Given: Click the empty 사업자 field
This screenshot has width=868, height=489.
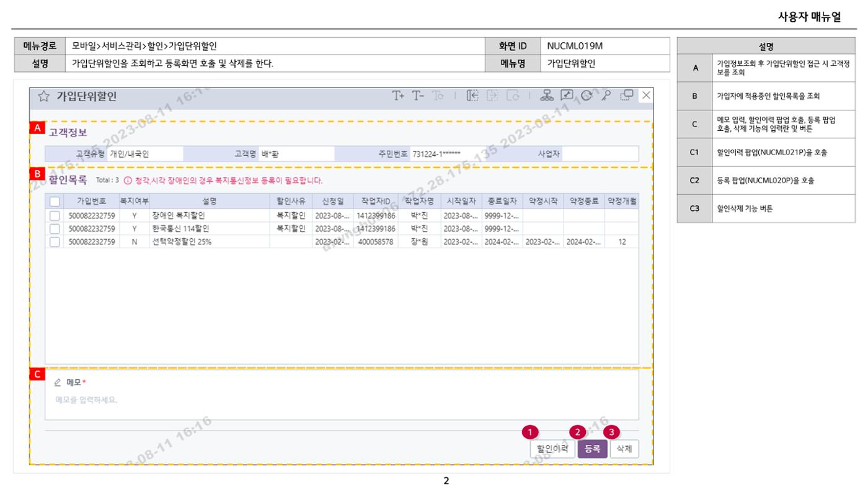Looking at the screenshot, I should pos(599,154).
